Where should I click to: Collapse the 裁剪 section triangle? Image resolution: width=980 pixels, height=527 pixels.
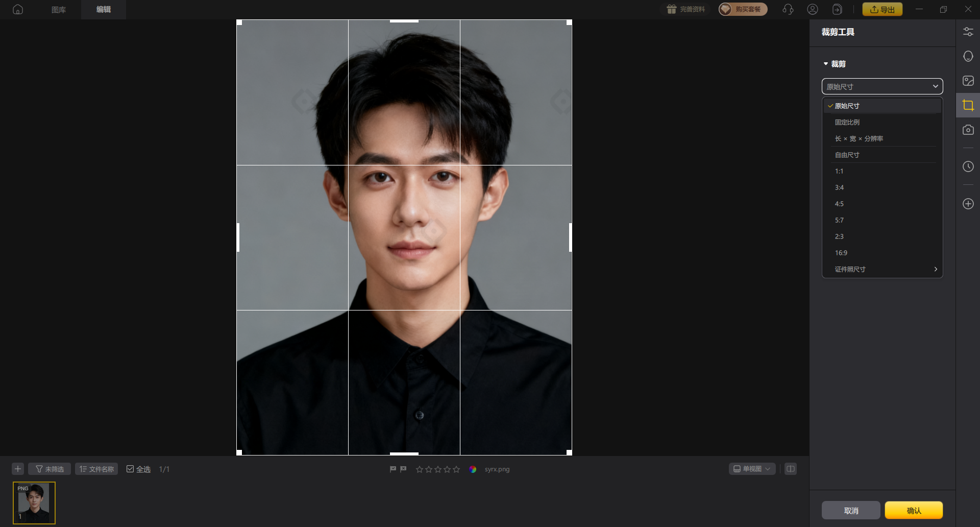[x=825, y=64]
